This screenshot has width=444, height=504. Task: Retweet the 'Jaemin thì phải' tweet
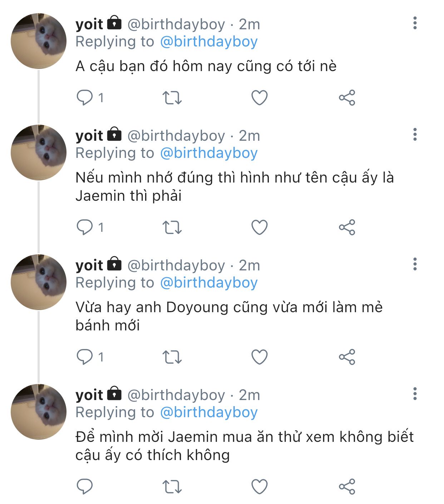tap(172, 227)
